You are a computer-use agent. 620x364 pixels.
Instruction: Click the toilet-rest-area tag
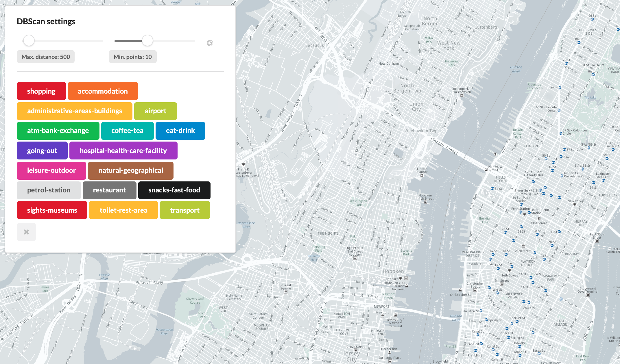[123, 210]
